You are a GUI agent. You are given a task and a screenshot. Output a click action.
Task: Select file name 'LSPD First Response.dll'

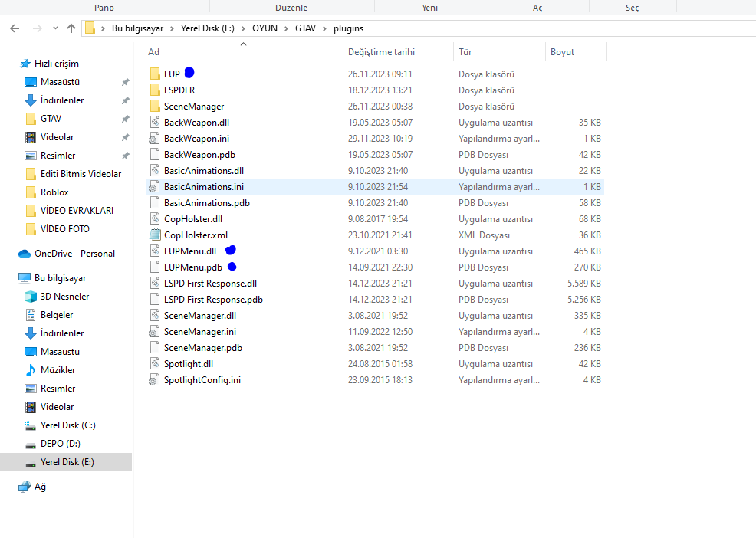tap(210, 284)
